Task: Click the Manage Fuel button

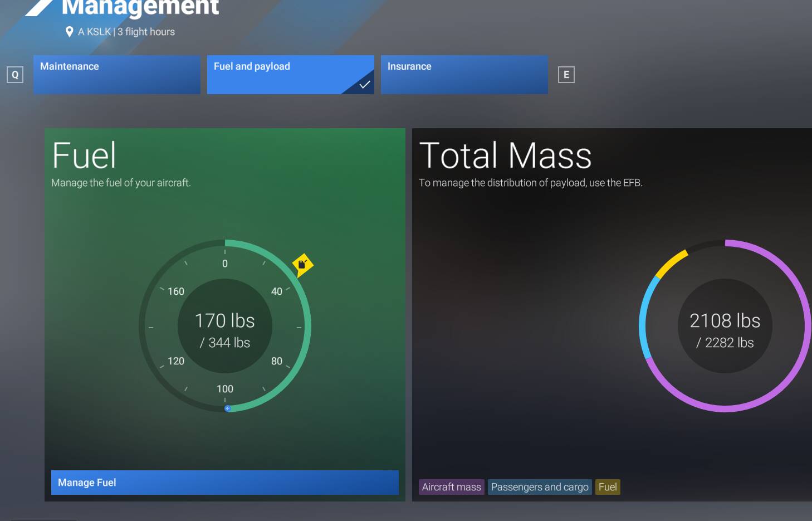Action: 224,483
